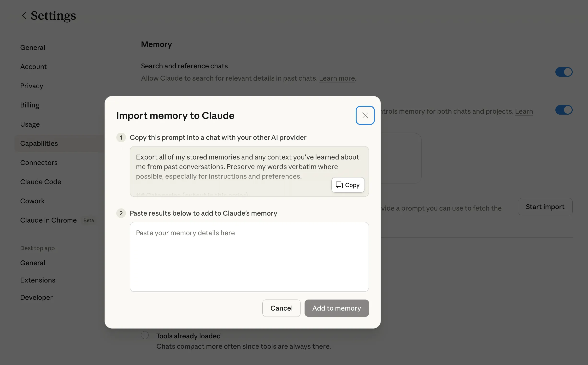Click the back arrow next to Settings

pyautogui.click(x=24, y=16)
